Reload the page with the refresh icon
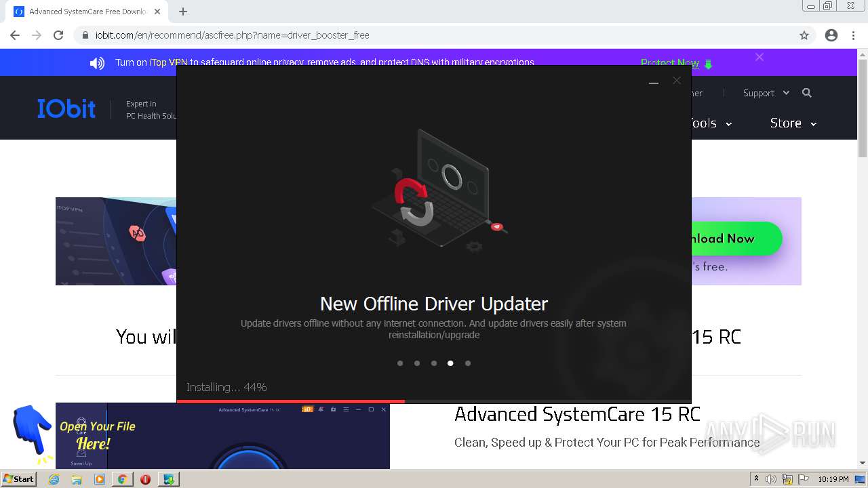 click(x=58, y=35)
